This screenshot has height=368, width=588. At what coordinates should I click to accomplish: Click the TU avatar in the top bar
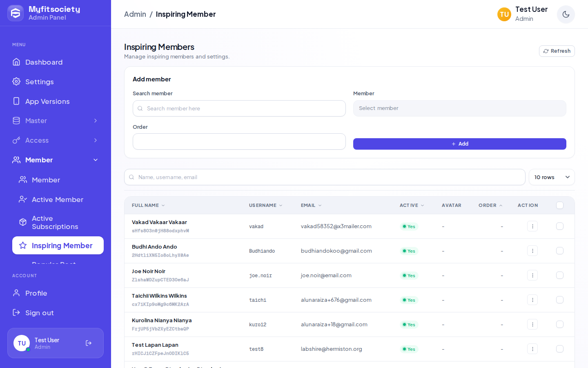tap(504, 14)
